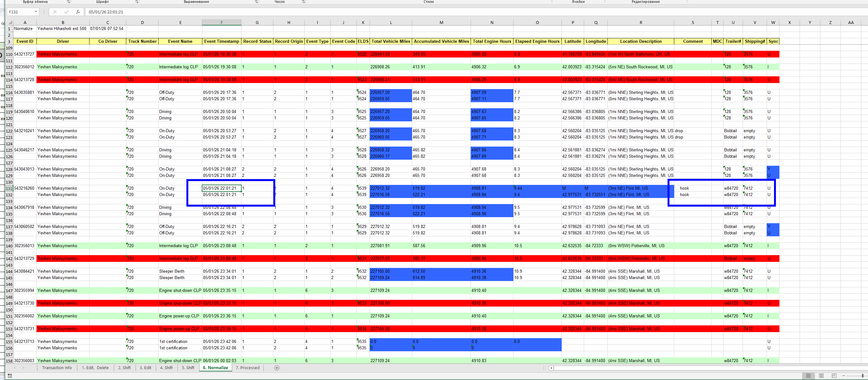Click the Cancel entry X icon
868x380 pixels.
(55, 12)
